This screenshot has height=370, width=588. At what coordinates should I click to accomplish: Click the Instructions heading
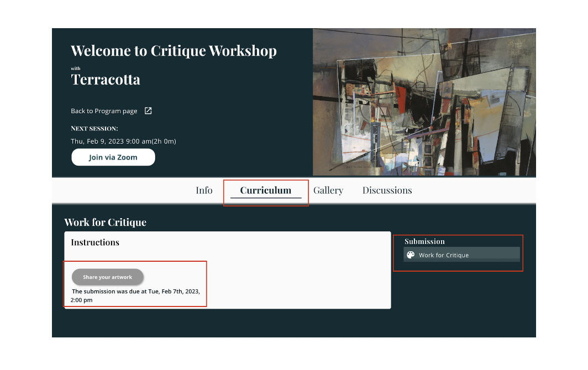click(95, 242)
